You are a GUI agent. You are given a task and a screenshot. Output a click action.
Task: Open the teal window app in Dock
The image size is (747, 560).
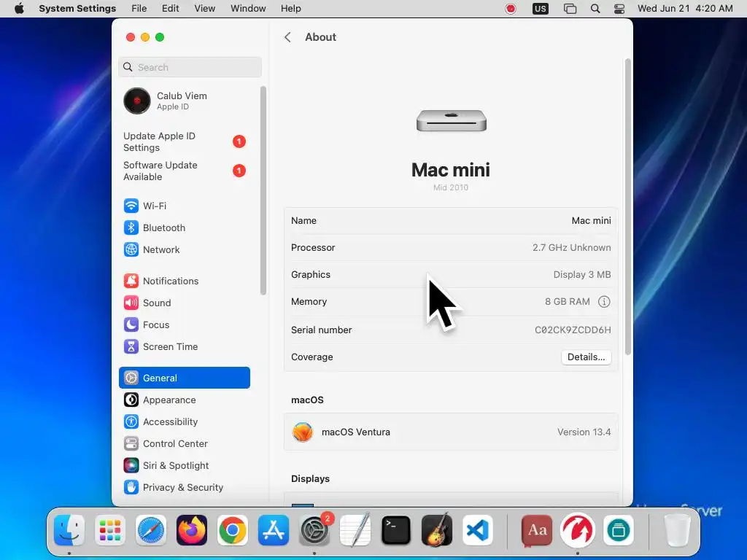coord(619,530)
